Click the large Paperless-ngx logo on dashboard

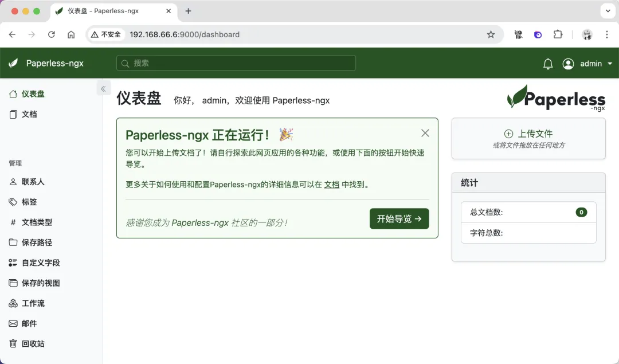pos(556,97)
